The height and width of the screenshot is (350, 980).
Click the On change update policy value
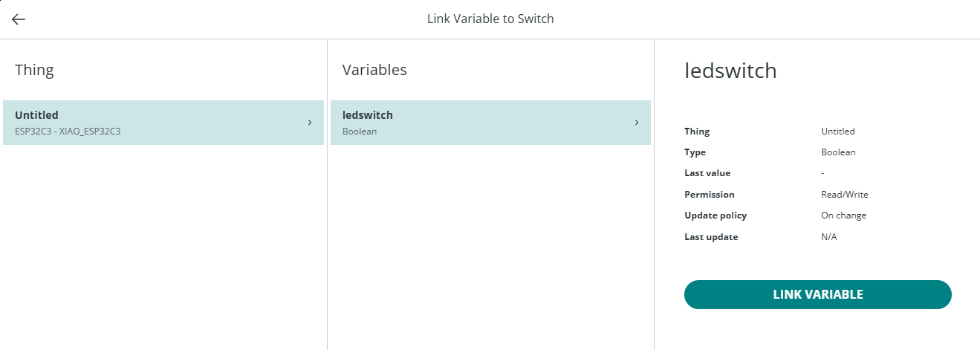(x=843, y=215)
